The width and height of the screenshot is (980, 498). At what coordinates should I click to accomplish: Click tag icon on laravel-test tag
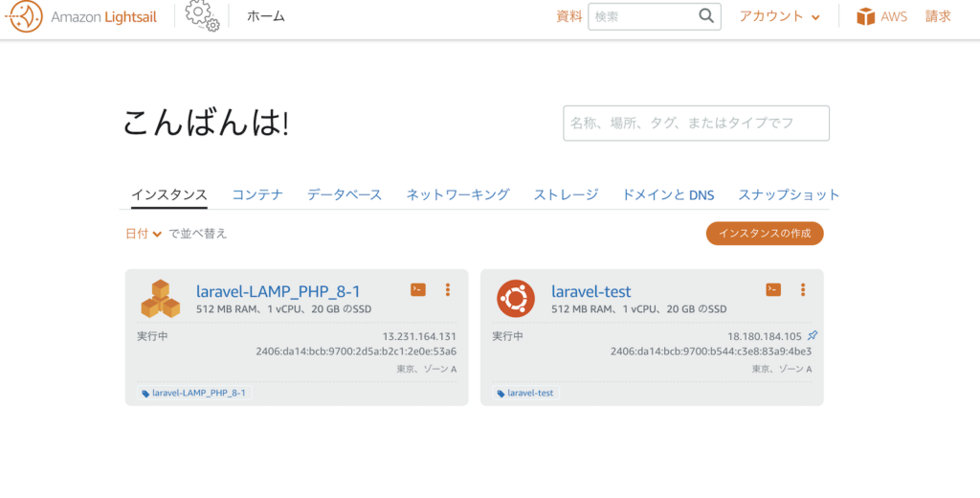(501, 394)
